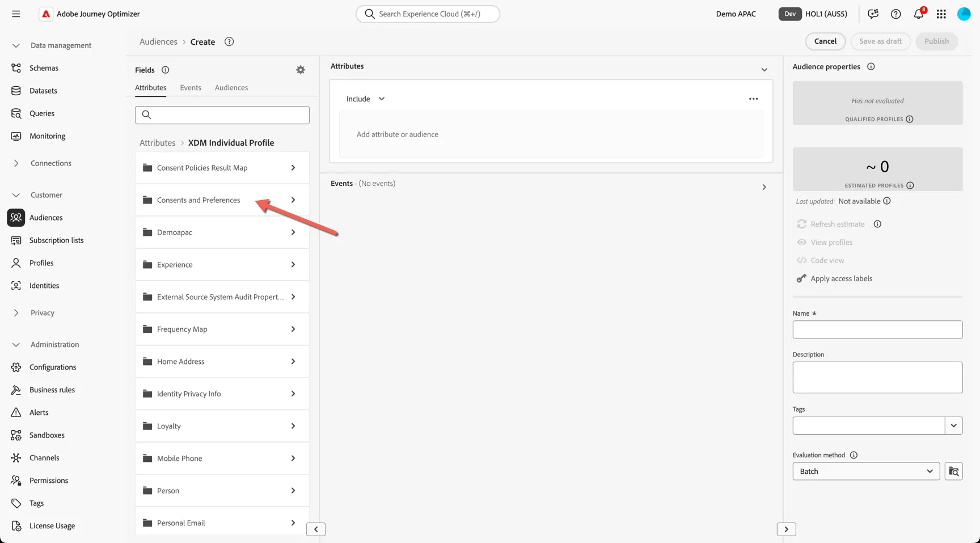Click the Description text area

(x=877, y=377)
